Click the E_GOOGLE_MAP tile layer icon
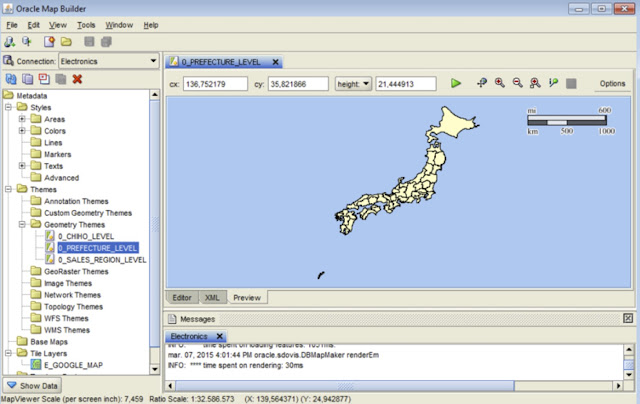Image resolution: width=640 pixels, height=404 pixels. [36, 365]
